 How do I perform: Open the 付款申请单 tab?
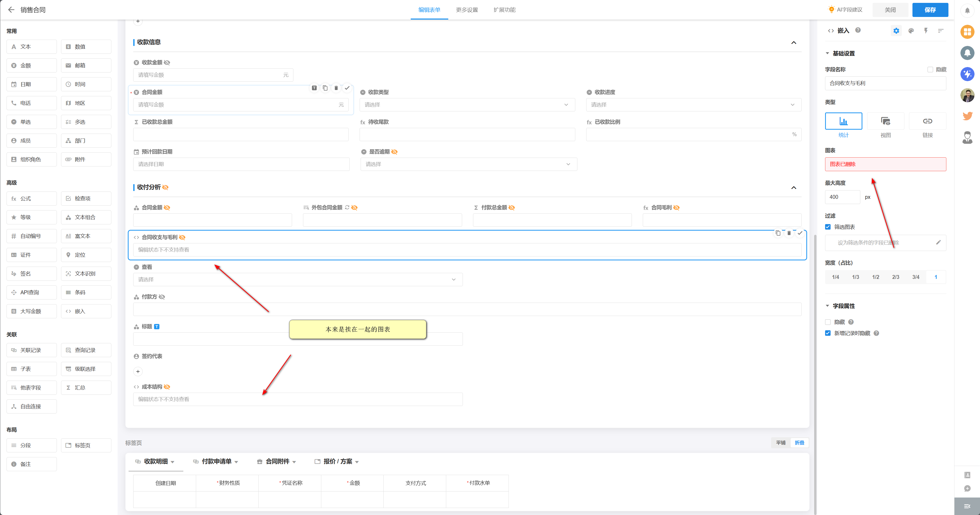click(x=216, y=461)
